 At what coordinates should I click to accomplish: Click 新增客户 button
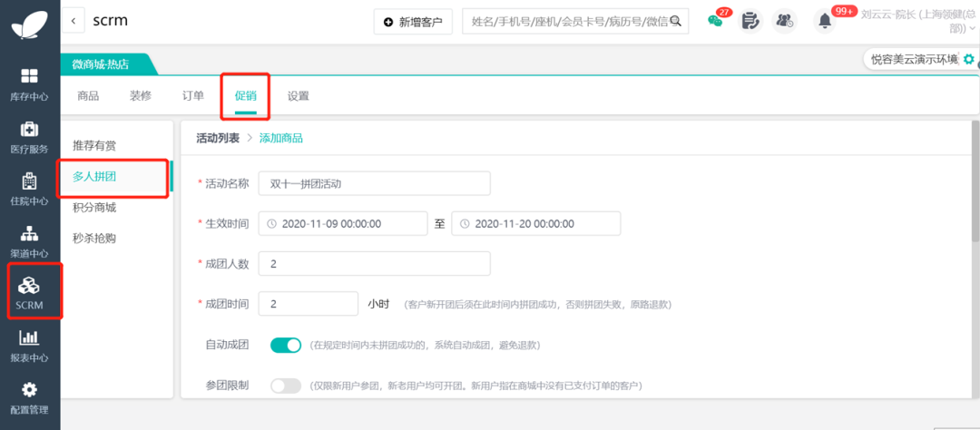(413, 21)
